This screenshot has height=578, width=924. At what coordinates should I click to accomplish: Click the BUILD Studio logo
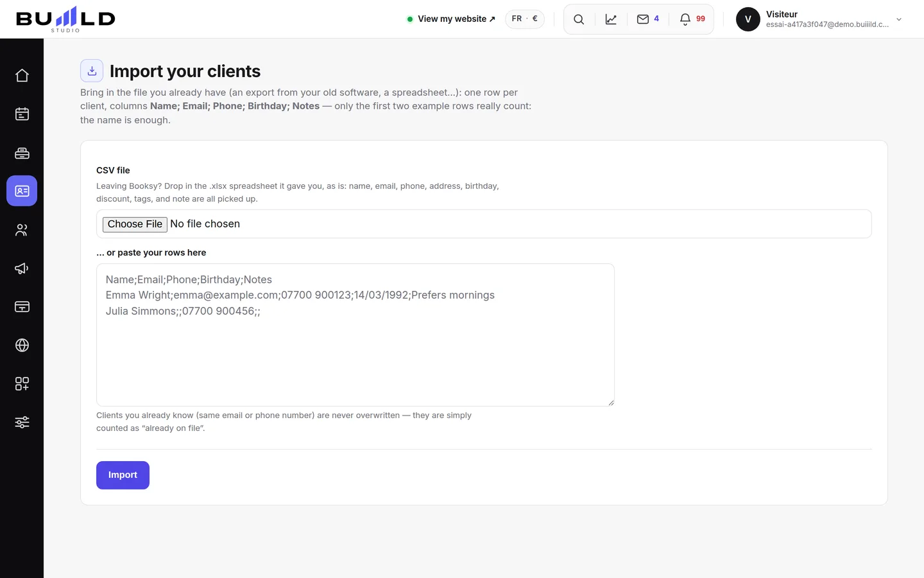click(x=65, y=19)
